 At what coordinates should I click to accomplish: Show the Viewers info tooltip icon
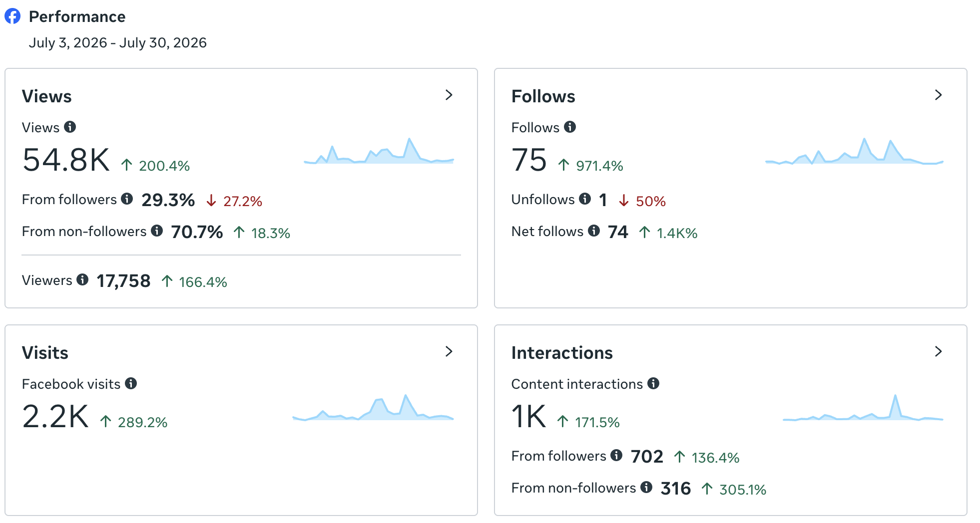82,279
